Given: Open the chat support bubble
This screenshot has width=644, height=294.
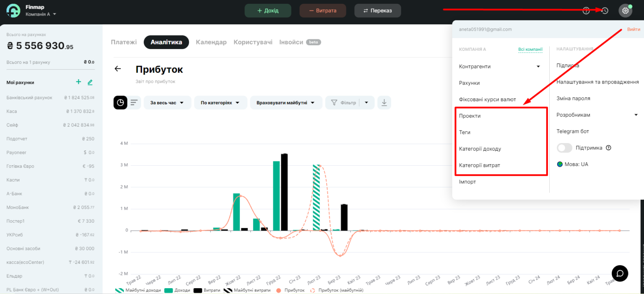Looking at the screenshot, I should pos(620,273).
